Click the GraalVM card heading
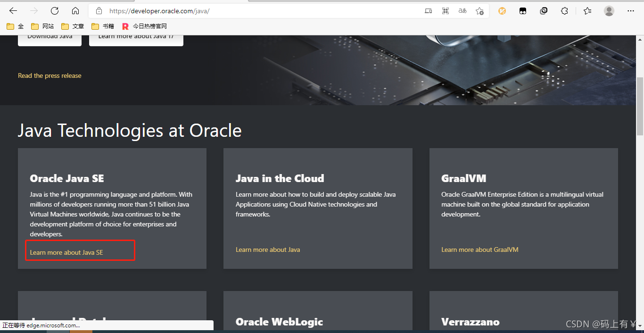The width and height of the screenshot is (644, 333). pos(464,178)
